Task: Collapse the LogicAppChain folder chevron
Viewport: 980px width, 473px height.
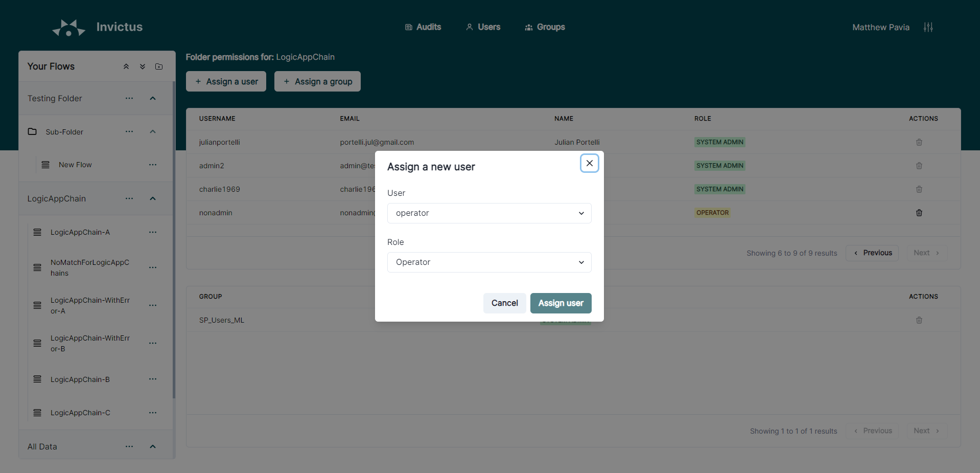Action: pyautogui.click(x=153, y=198)
